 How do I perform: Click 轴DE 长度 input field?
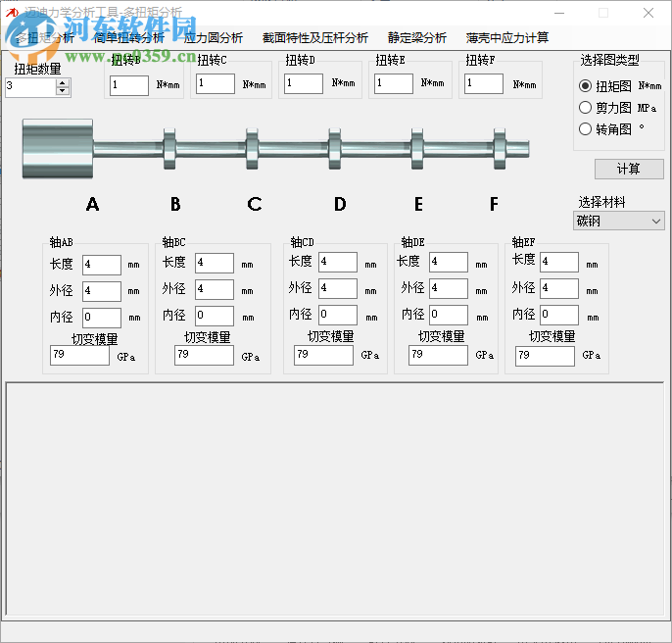[x=449, y=262]
